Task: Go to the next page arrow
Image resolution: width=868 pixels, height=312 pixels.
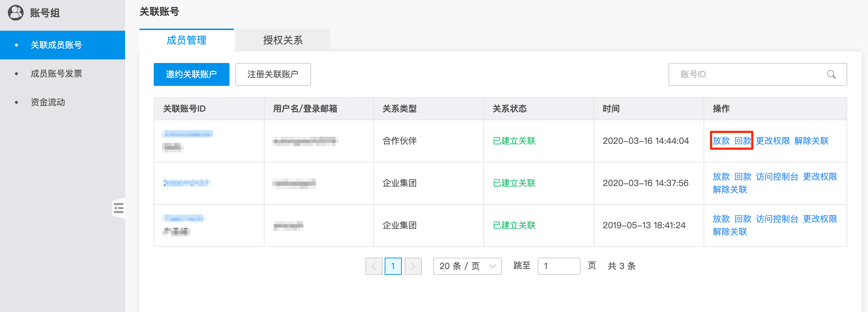Action: pyautogui.click(x=413, y=266)
